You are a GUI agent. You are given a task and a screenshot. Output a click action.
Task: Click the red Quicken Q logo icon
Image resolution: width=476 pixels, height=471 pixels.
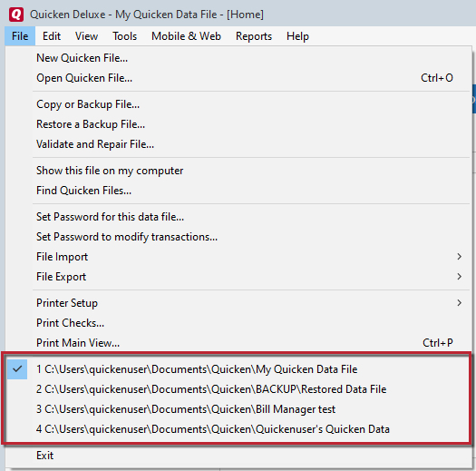point(16,14)
